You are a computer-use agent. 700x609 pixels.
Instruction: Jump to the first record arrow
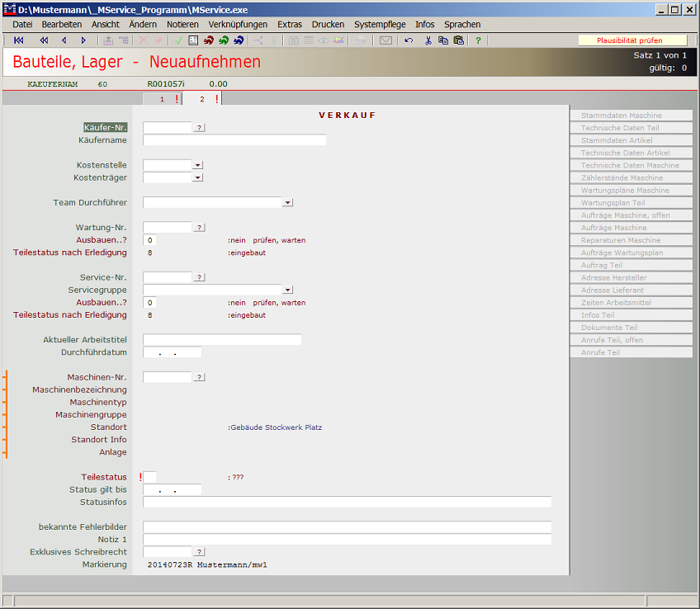(19, 40)
